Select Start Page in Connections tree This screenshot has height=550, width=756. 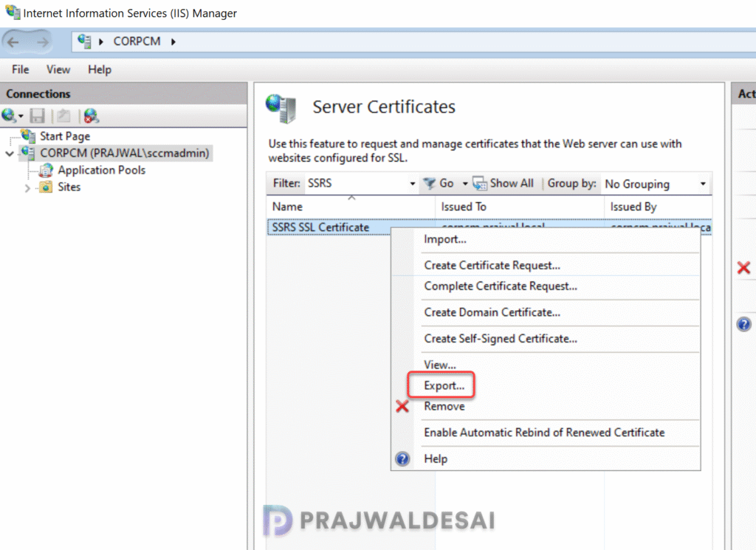pos(65,137)
